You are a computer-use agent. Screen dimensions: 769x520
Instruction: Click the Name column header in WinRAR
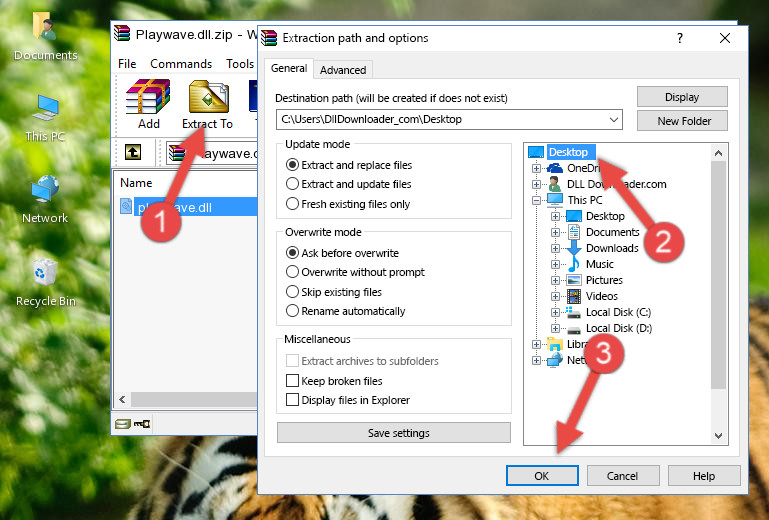coord(136,183)
